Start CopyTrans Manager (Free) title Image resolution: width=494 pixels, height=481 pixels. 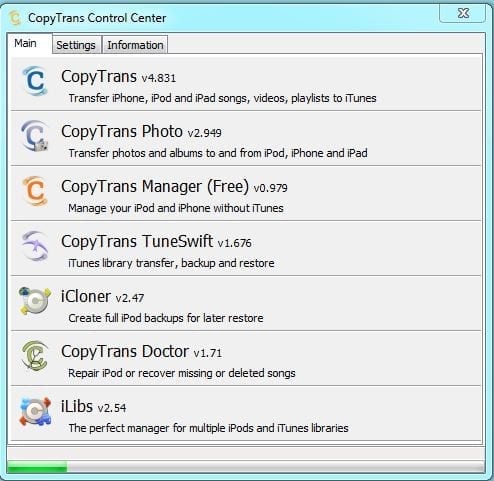tap(174, 186)
